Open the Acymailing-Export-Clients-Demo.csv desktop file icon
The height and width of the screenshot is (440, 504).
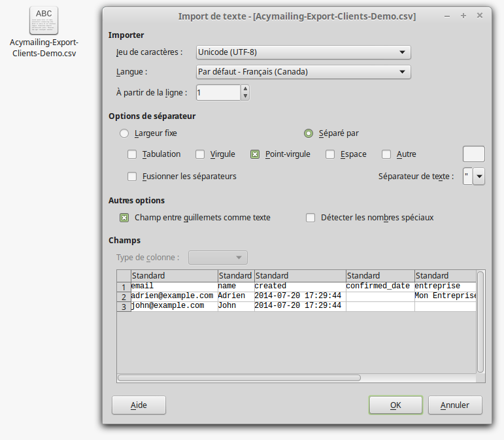point(44,20)
